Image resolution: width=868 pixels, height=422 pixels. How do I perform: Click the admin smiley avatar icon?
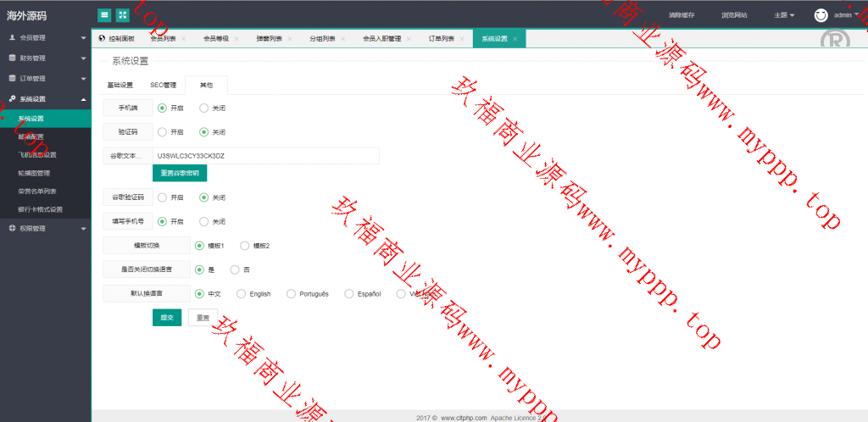(x=821, y=14)
